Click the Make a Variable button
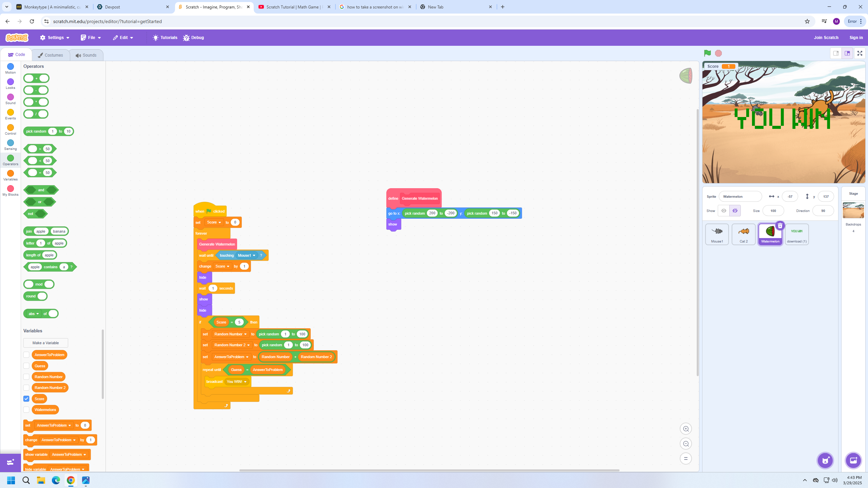The image size is (868, 488). click(x=45, y=343)
